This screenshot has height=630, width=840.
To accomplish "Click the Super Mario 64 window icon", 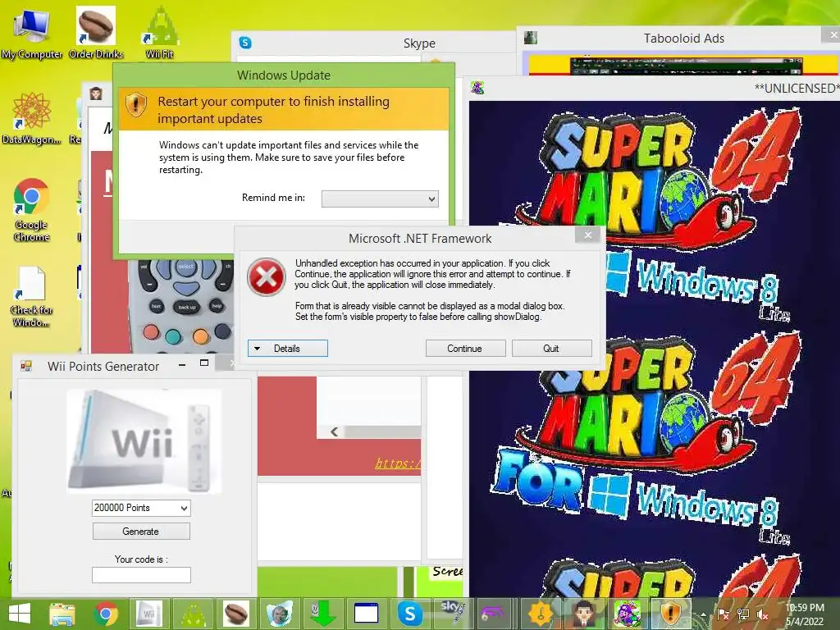I will pos(477,87).
